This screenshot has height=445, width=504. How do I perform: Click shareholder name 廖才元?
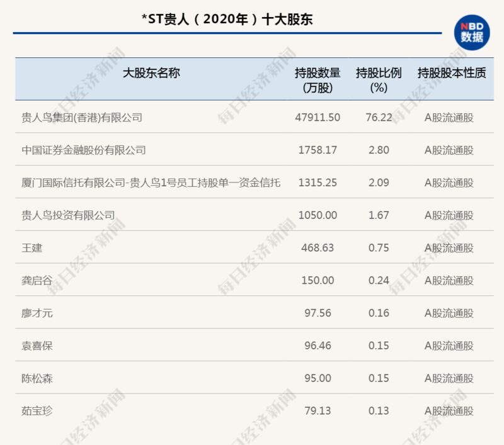coord(37,313)
